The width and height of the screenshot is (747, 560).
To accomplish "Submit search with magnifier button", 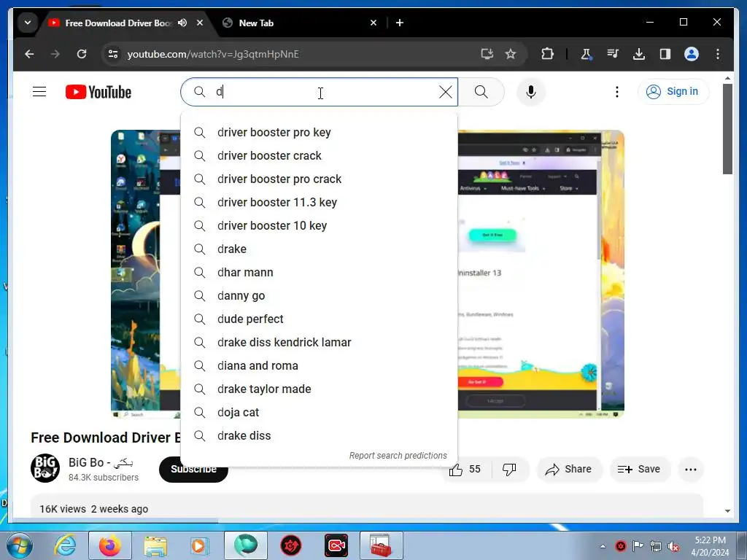I will point(481,92).
